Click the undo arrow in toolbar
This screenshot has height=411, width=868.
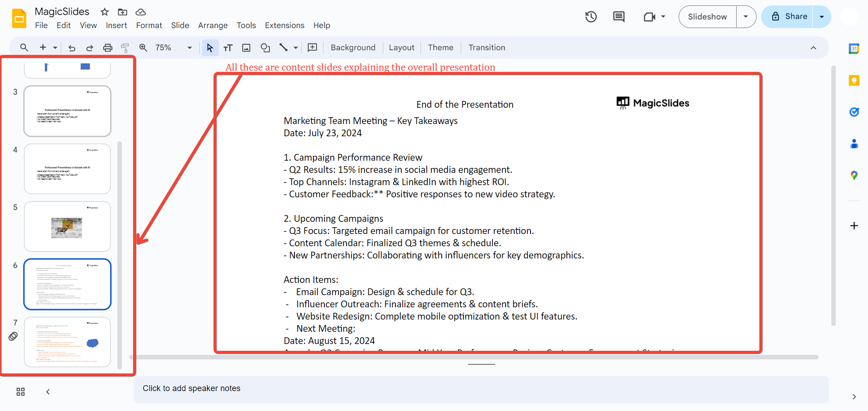(72, 48)
